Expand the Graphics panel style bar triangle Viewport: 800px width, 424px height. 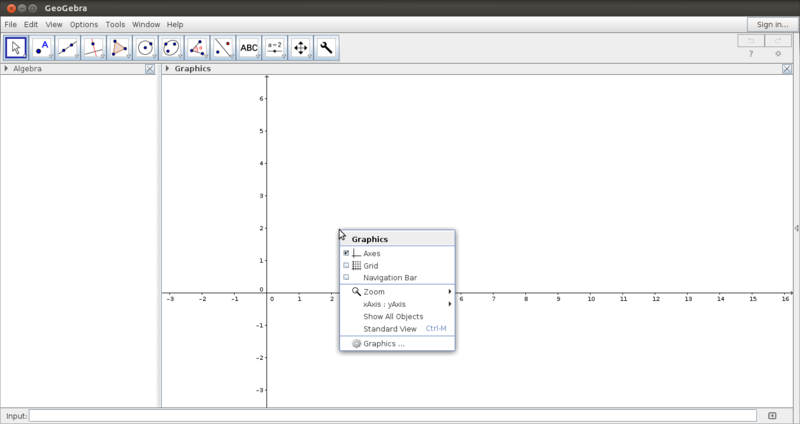167,68
